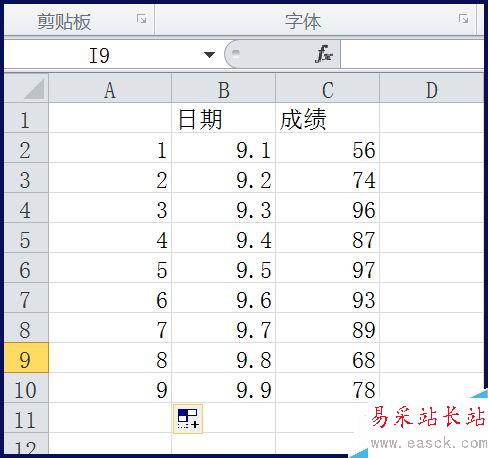Click the Insert Function fx button

click(x=323, y=54)
